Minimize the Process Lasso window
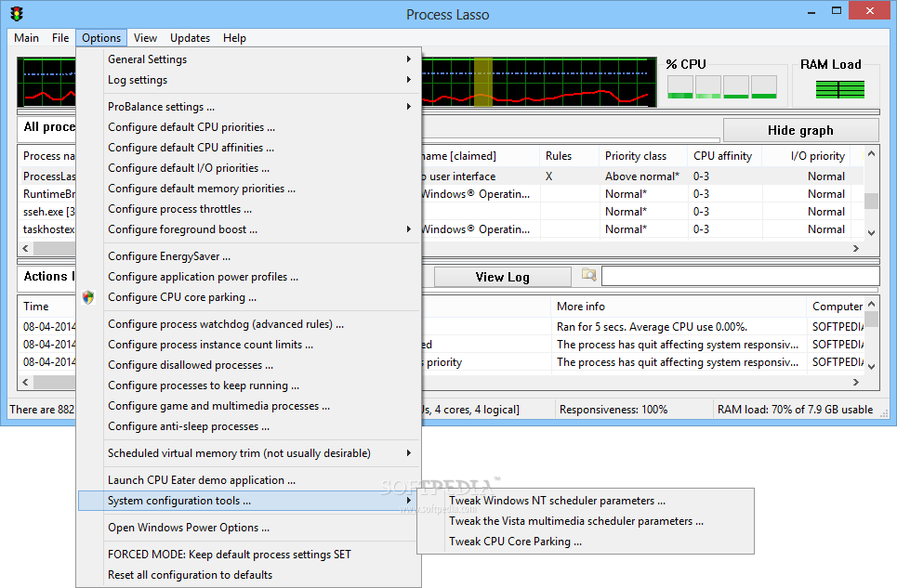897x588 pixels. [811, 11]
